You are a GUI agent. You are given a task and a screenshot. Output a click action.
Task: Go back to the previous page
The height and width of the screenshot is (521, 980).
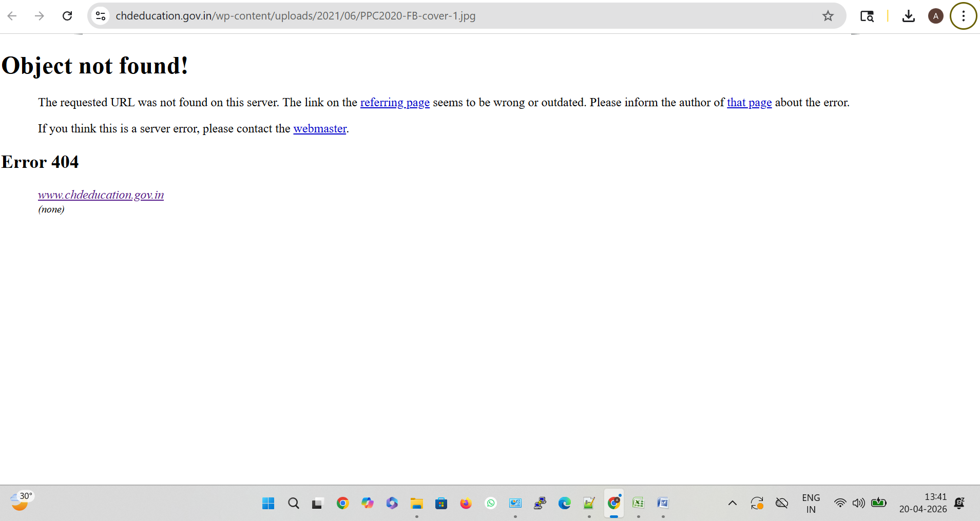[x=12, y=16]
